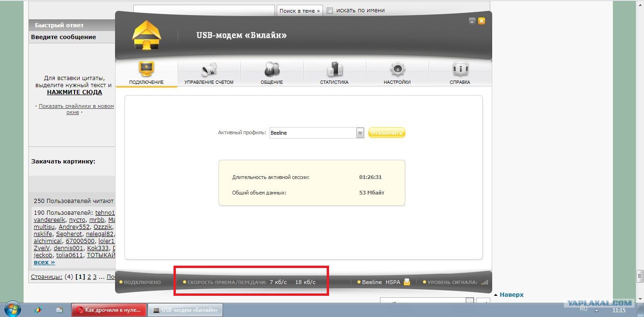The image size is (644, 317).
Task: Click the RU language indicator in tray
Action: click(584, 309)
